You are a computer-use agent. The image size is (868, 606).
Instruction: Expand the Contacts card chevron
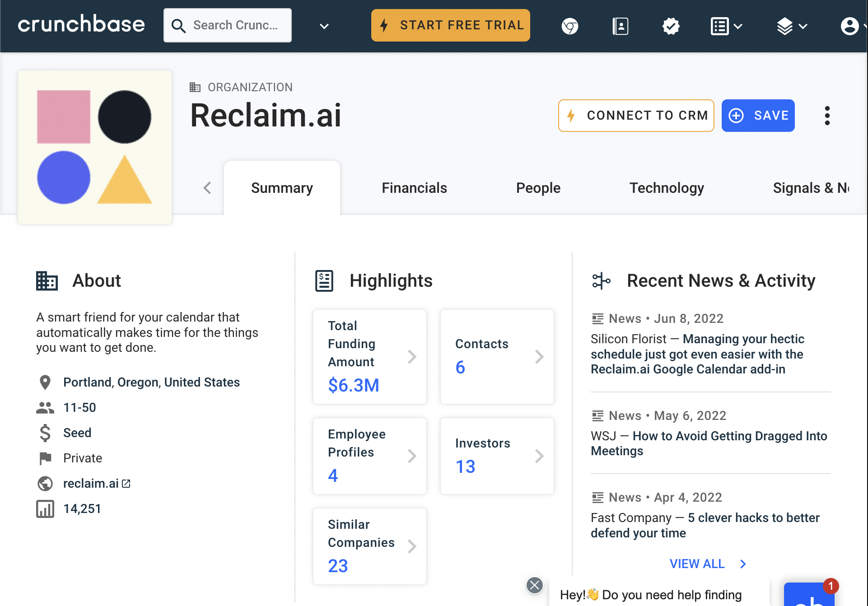coord(539,357)
